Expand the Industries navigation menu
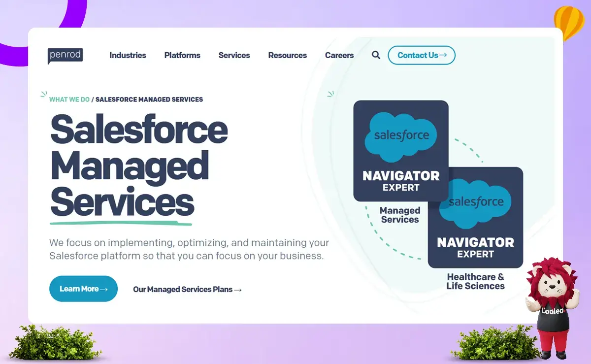The image size is (591, 364). [128, 55]
